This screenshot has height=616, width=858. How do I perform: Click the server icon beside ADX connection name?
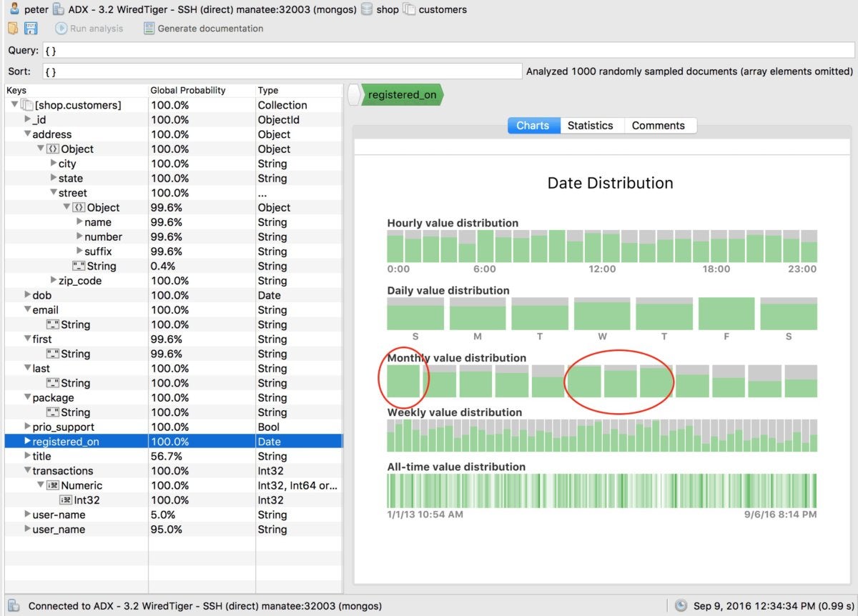tap(59, 9)
